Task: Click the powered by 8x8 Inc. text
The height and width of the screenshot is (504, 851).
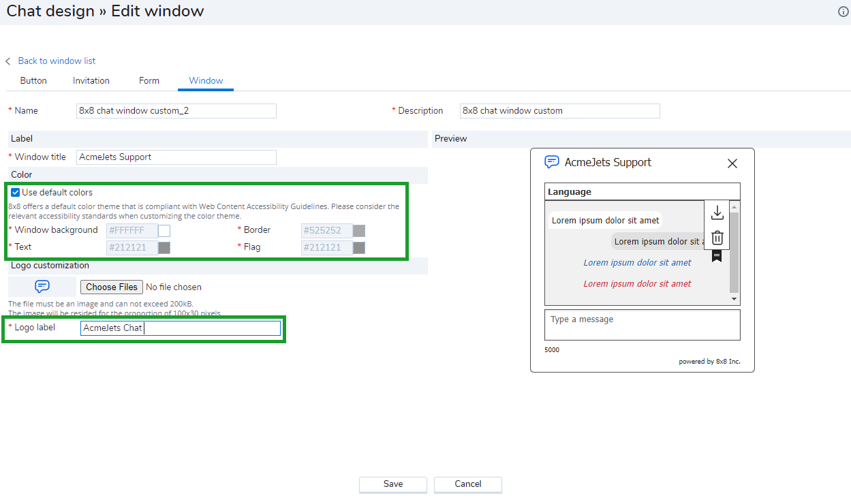Action: coord(709,362)
